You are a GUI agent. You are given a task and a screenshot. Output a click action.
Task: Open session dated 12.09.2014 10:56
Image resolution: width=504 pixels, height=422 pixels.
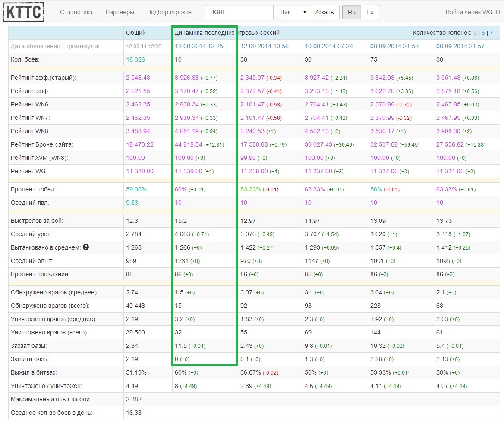[265, 46]
